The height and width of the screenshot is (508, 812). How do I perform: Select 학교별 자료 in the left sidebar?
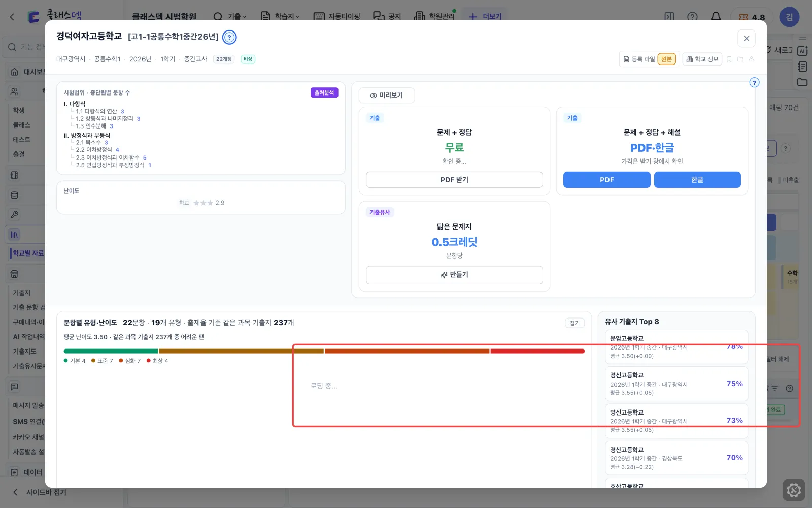click(x=28, y=253)
